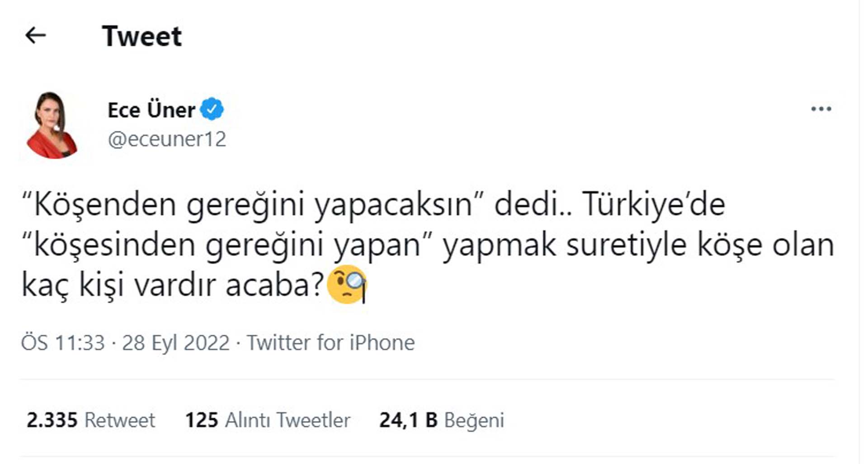The height and width of the screenshot is (464, 868).
Task: Click the Retweet label below the tweet
Action: click(120, 420)
